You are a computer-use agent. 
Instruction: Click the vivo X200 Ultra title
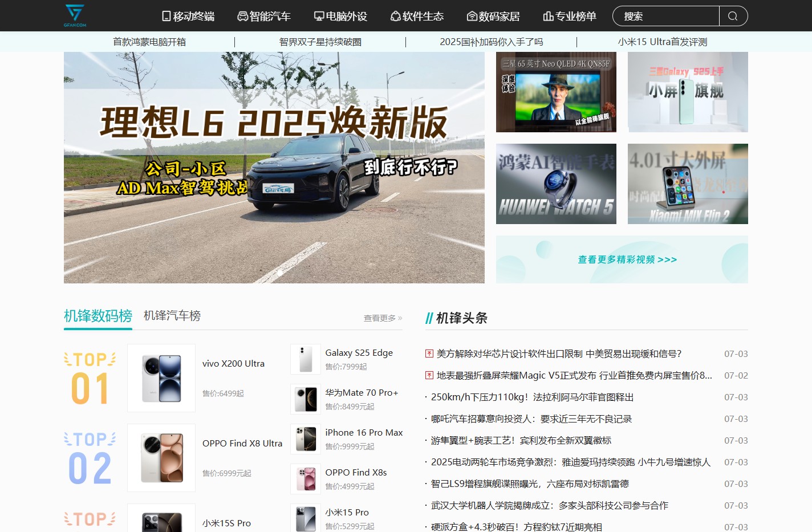233,363
